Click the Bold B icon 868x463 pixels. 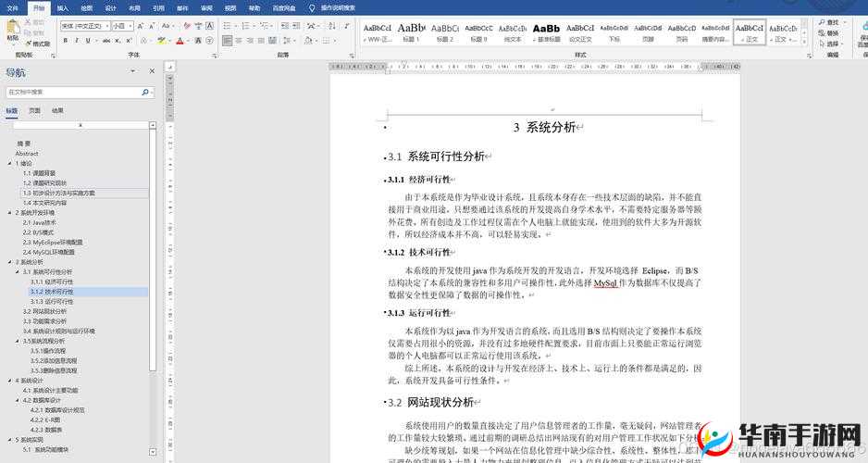[x=66, y=41]
